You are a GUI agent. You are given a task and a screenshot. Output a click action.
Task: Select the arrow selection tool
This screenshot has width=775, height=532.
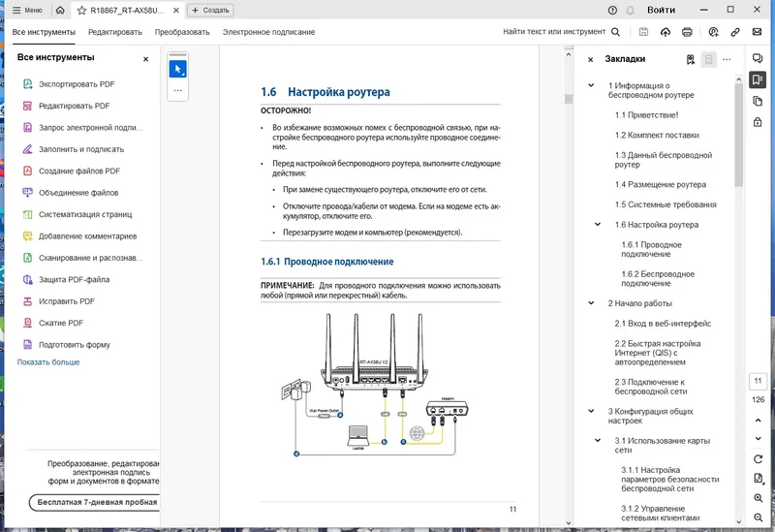click(x=178, y=69)
